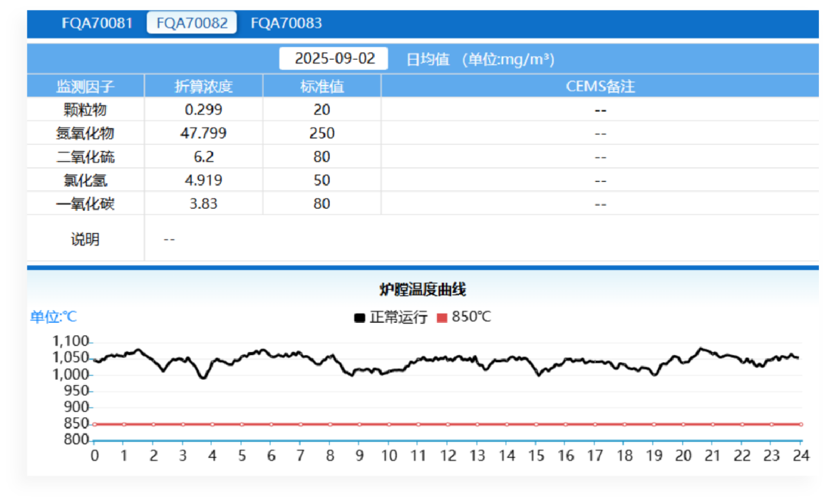Click the 说明 row label

coord(85,239)
